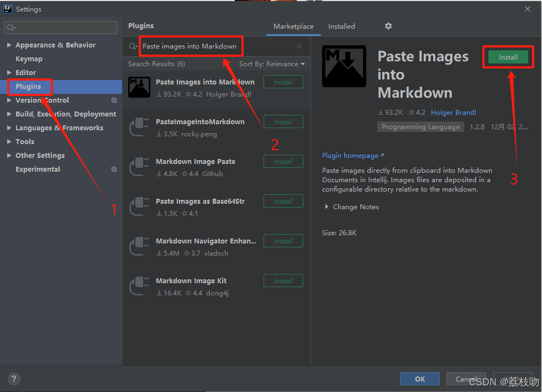Expand the Other Settings node

[9, 155]
